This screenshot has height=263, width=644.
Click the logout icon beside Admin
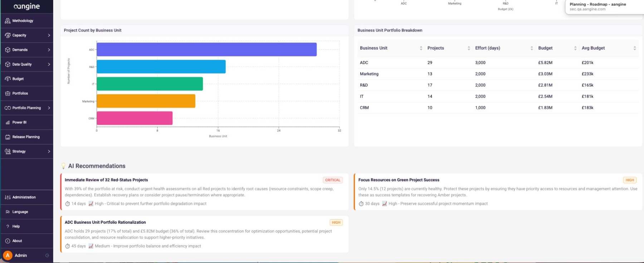tap(47, 255)
